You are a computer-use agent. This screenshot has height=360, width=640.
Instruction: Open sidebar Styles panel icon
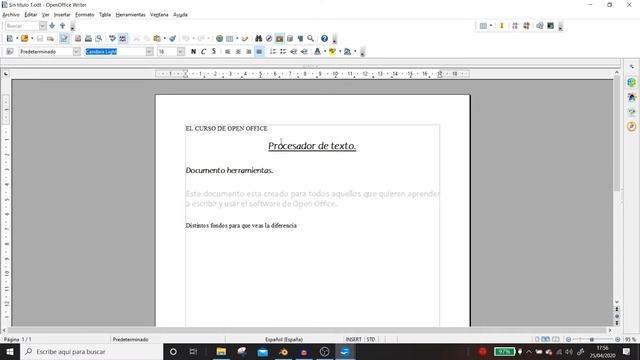click(632, 97)
